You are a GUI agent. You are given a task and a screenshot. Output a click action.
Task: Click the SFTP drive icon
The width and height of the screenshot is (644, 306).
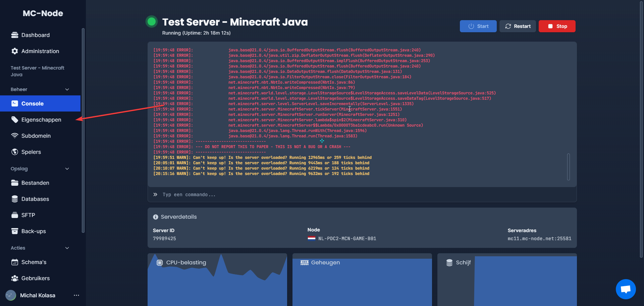point(14,215)
